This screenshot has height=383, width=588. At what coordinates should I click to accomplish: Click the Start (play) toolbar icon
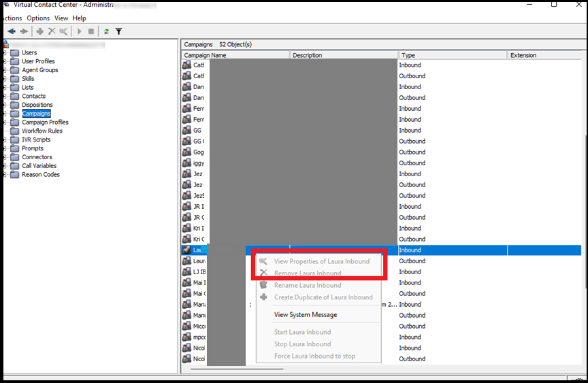coord(79,31)
